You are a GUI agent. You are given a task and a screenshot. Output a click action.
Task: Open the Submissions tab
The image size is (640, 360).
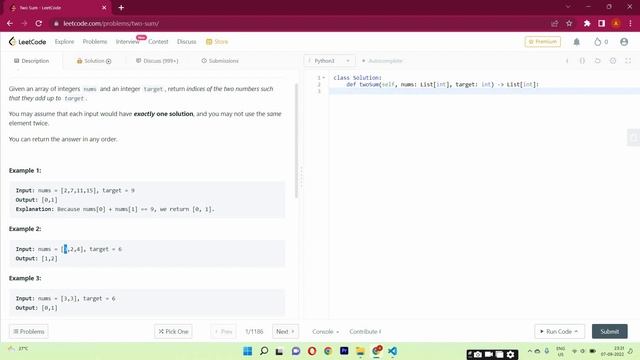(x=220, y=61)
